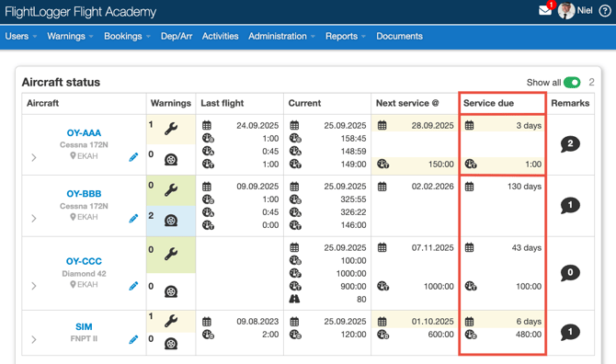Click the 158:45 current hours value
616x364 pixels.
point(354,138)
